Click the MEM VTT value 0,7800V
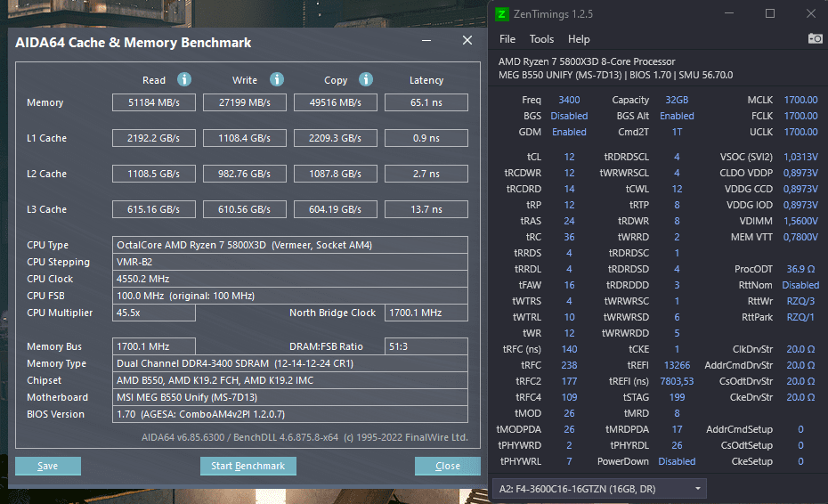The image size is (828, 504). (x=800, y=237)
